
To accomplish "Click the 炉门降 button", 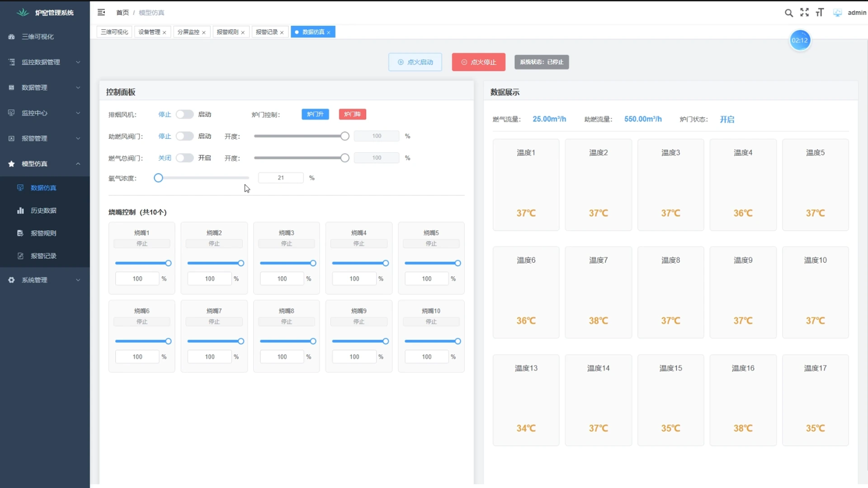I will [352, 114].
